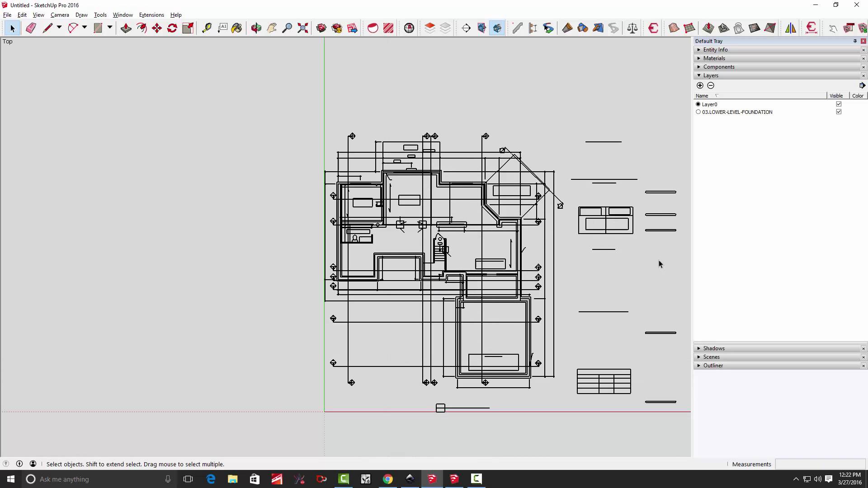Activate the Move tool
This screenshot has height=488, width=868.
point(157,28)
